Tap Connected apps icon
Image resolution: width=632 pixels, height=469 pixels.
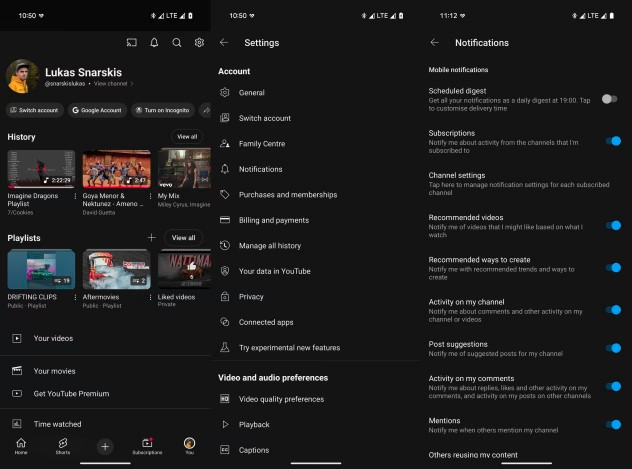225,322
